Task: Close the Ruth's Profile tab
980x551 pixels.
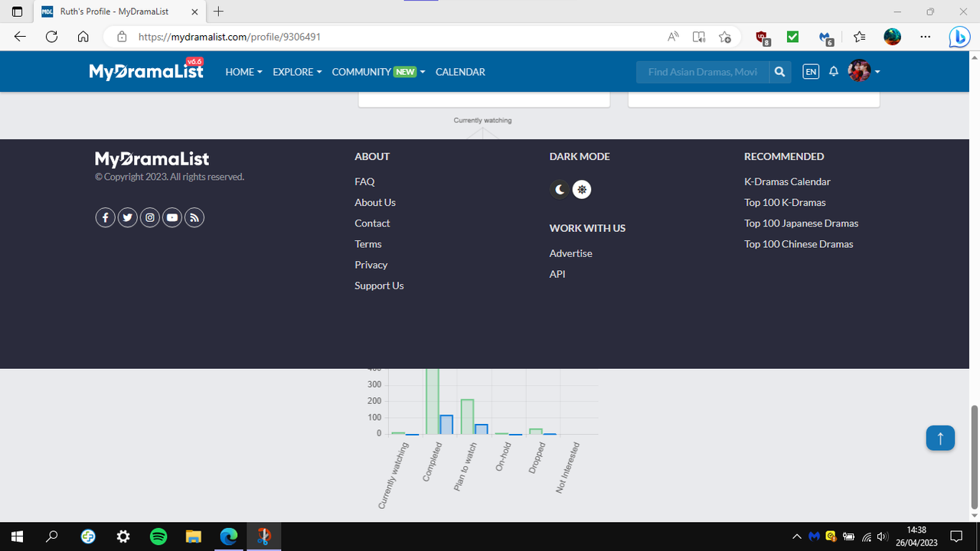Action: 194,11
